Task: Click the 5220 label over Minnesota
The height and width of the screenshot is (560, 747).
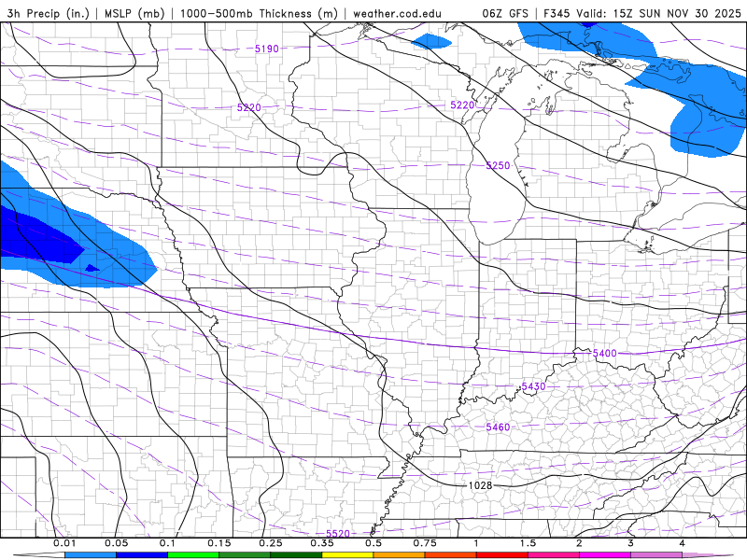Action: point(249,107)
